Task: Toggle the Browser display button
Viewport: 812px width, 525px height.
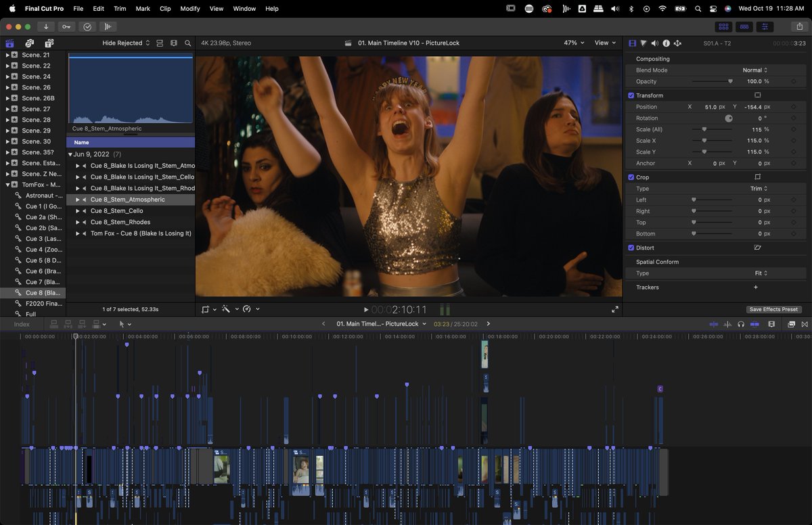Action: pyautogui.click(x=723, y=26)
